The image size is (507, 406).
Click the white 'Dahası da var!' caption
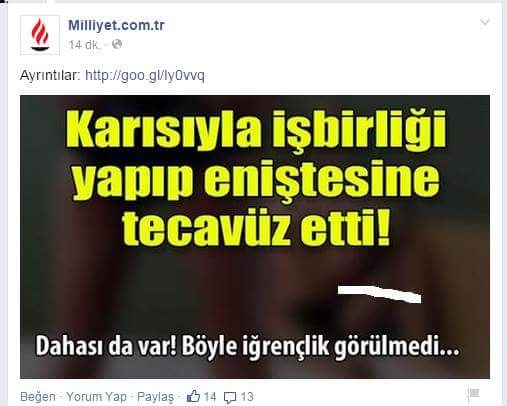pos(247,347)
